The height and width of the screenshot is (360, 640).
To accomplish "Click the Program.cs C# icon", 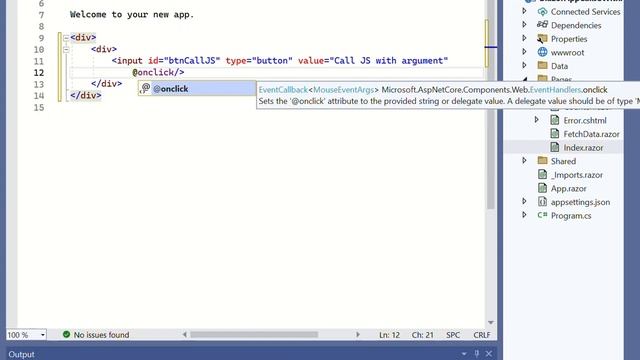I will pos(542,215).
